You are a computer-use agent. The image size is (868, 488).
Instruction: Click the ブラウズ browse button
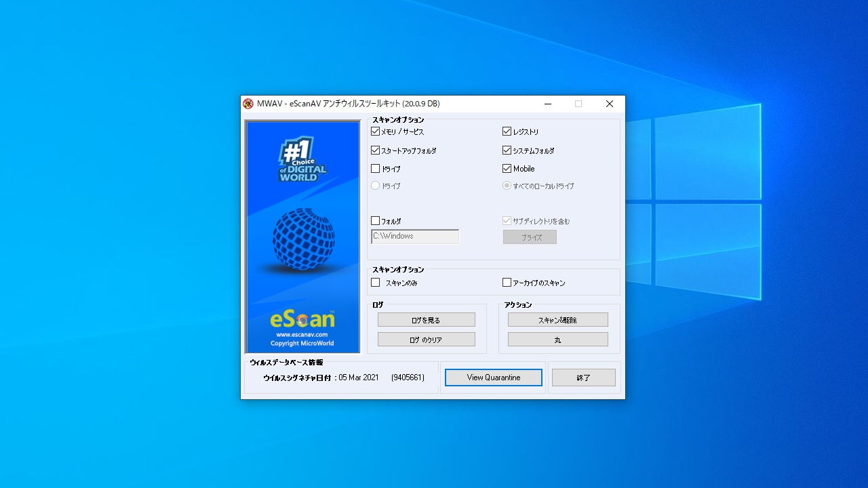(x=530, y=237)
